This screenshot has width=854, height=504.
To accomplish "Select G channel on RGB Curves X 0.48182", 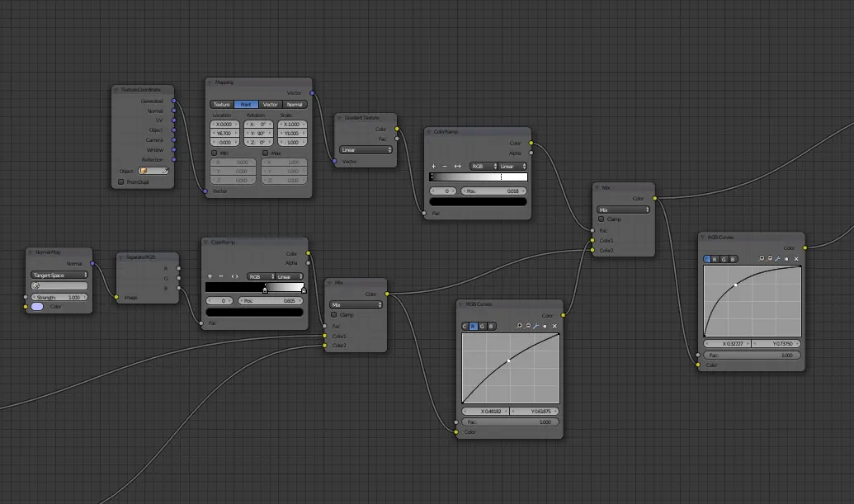I will pos(482,326).
